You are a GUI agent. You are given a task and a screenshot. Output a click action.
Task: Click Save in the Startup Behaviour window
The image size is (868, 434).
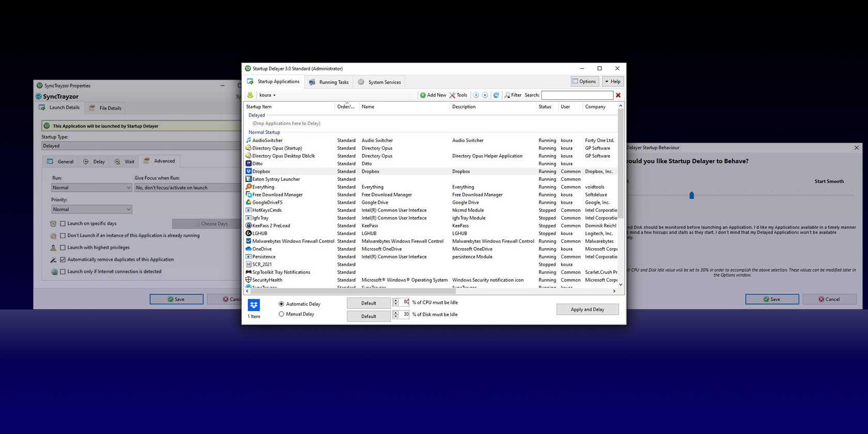tap(772, 299)
